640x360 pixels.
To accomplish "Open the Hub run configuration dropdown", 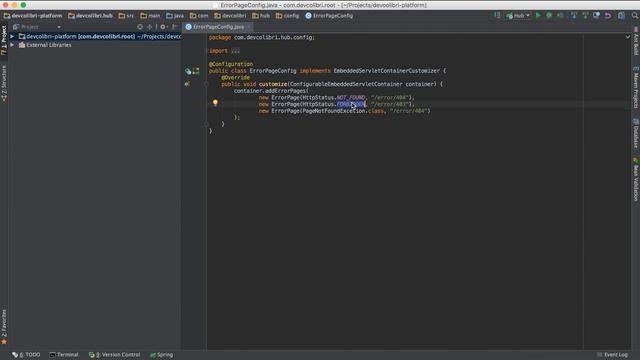I will pyautogui.click(x=518, y=16).
